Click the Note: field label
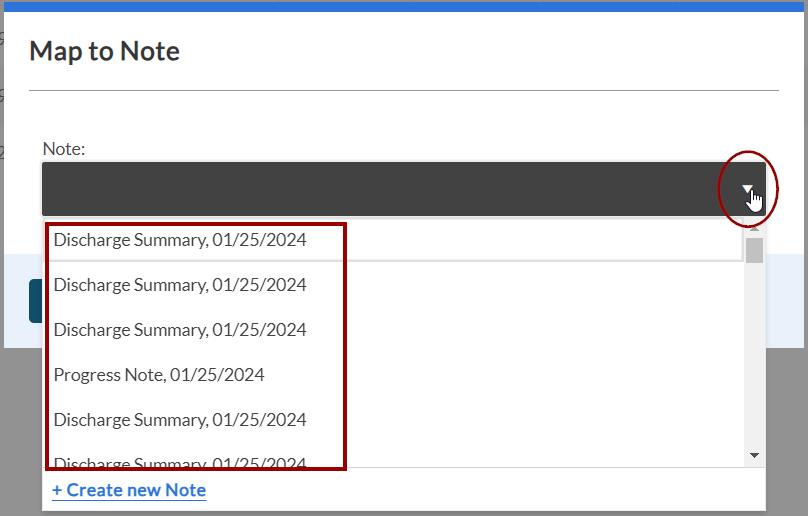Image resolution: width=808 pixels, height=516 pixels. tap(64, 149)
